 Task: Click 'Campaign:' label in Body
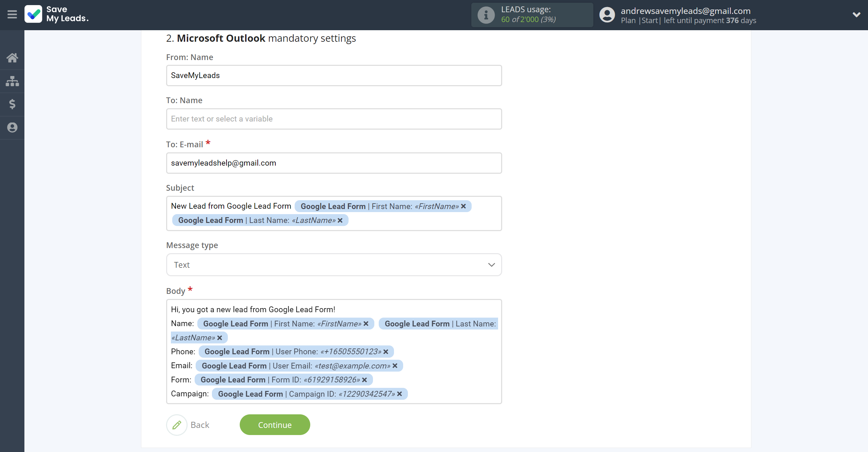coord(190,394)
